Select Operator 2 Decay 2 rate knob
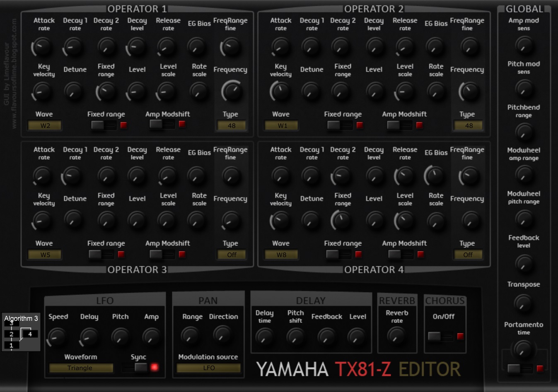 tap(341, 47)
